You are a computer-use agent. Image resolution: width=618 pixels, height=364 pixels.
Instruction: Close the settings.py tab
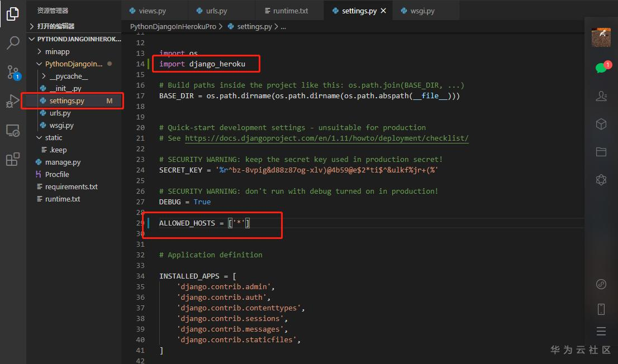tap(383, 11)
